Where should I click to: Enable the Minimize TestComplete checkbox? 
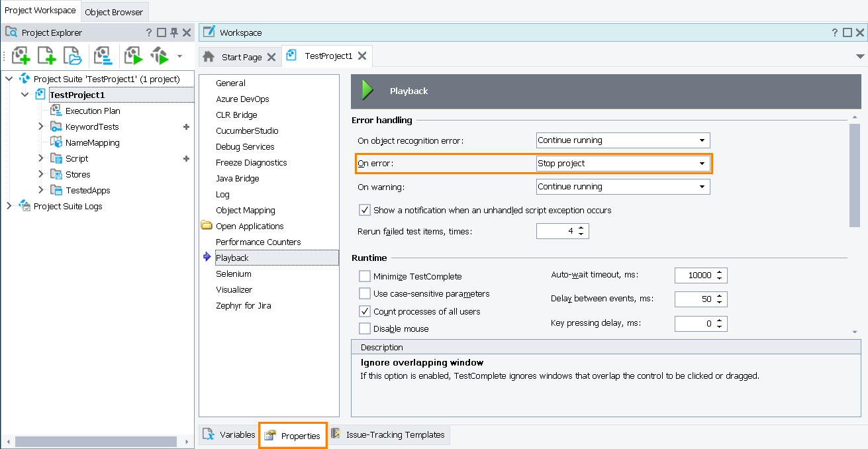365,276
